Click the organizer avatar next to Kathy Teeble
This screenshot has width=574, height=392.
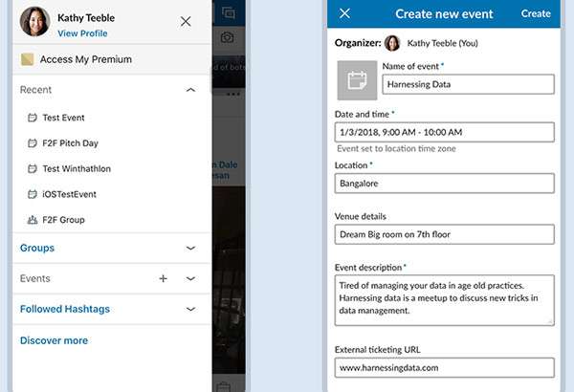pyautogui.click(x=392, y=43)
